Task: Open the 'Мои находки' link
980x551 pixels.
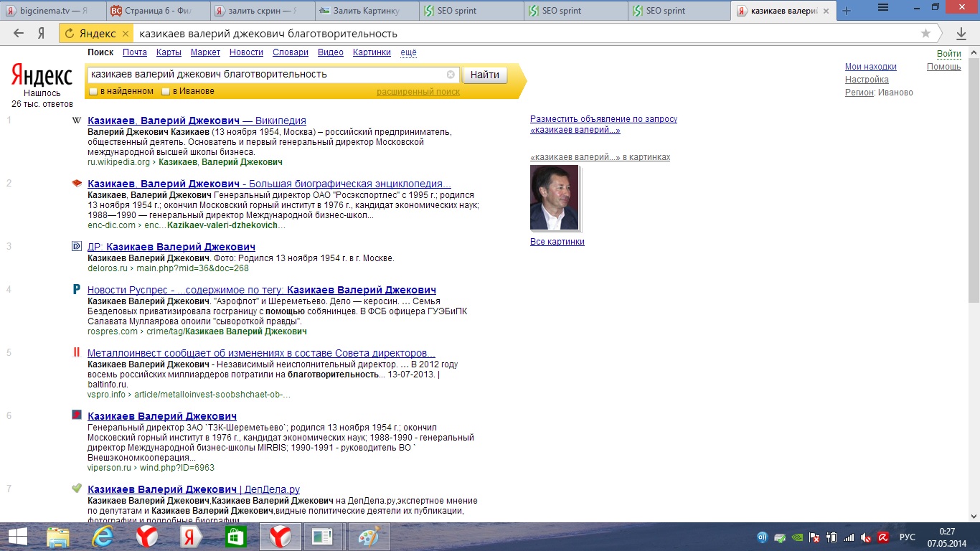Action: tap(871, 67)
